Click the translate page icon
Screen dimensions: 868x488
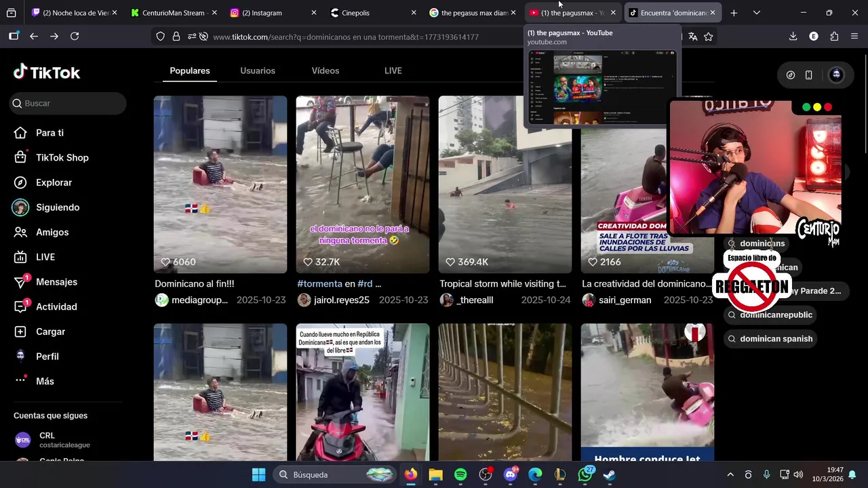pyautogui.click(x=692, y=37)
